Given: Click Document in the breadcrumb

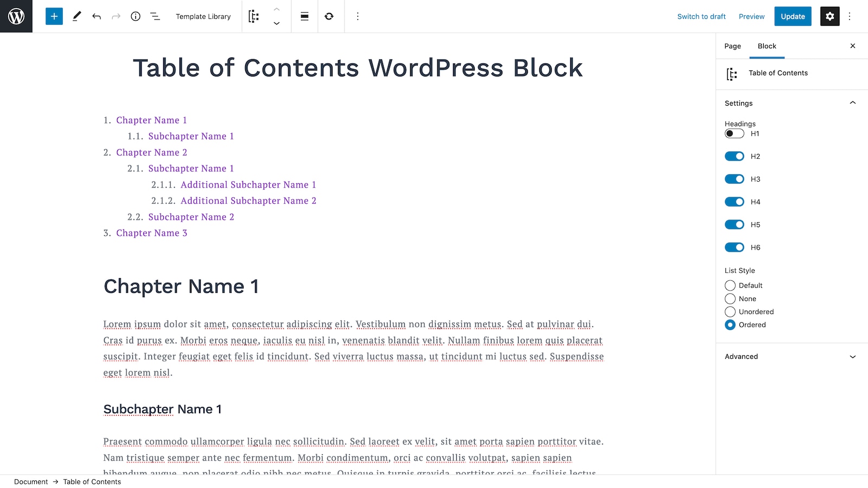Looking at the screenshot, I should (31, 481).
